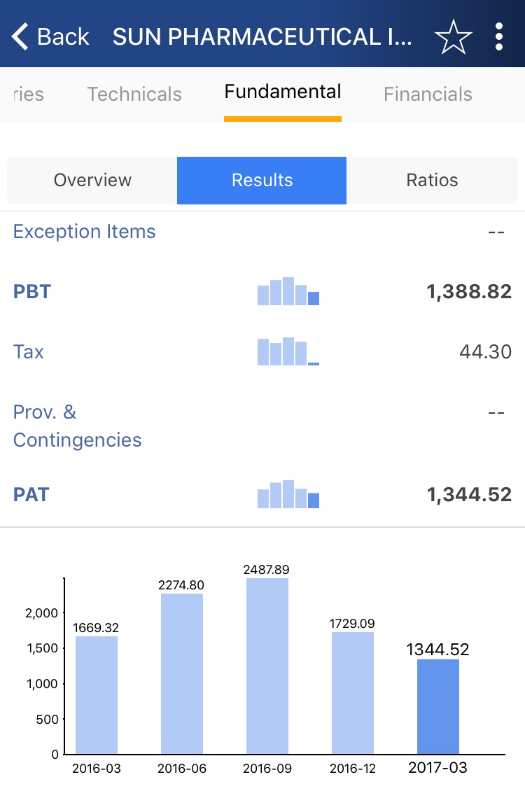Show the Overview segment
This screenshot has width=525, height=812.
(x=92, y=180)
